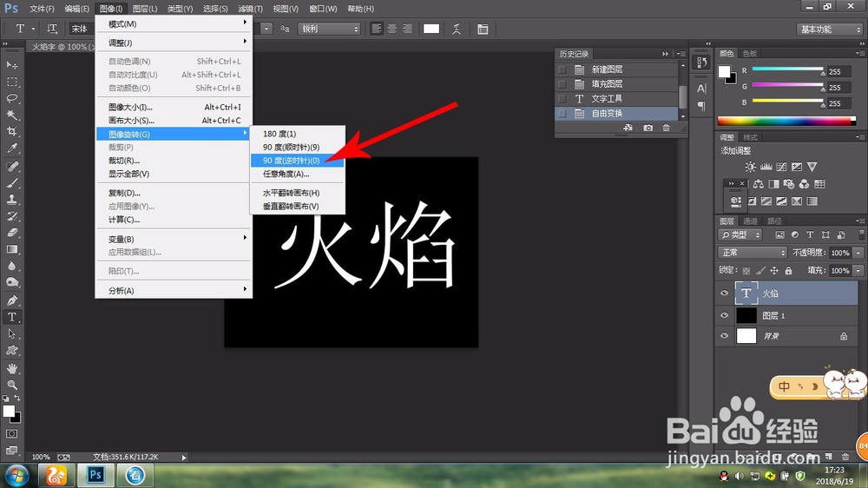Toggle history source box for 新建图层
Viewport: 868px width, 488px height.
[x=562, y=69]
